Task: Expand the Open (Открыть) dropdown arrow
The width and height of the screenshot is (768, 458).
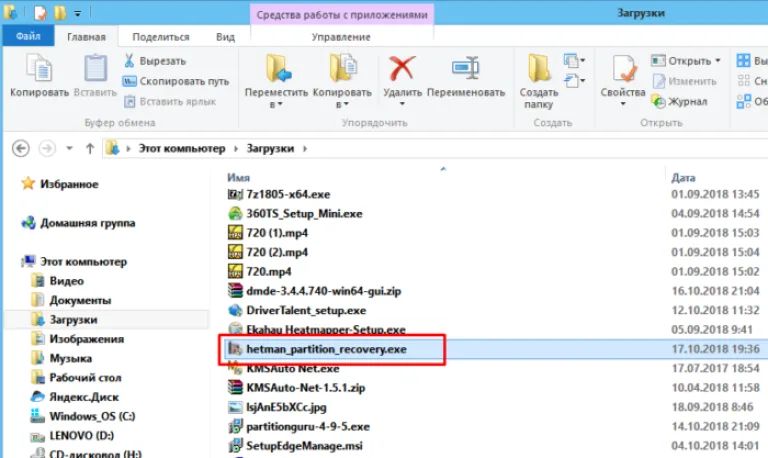Action: pos(718,61)
